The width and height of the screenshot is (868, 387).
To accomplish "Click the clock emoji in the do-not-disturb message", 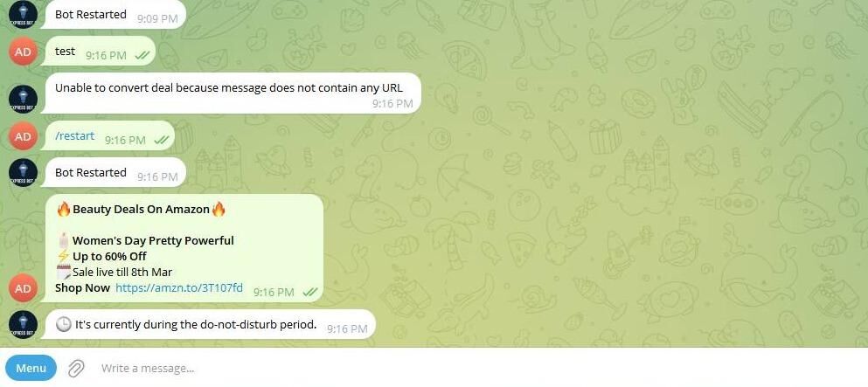I will point(64,324).
